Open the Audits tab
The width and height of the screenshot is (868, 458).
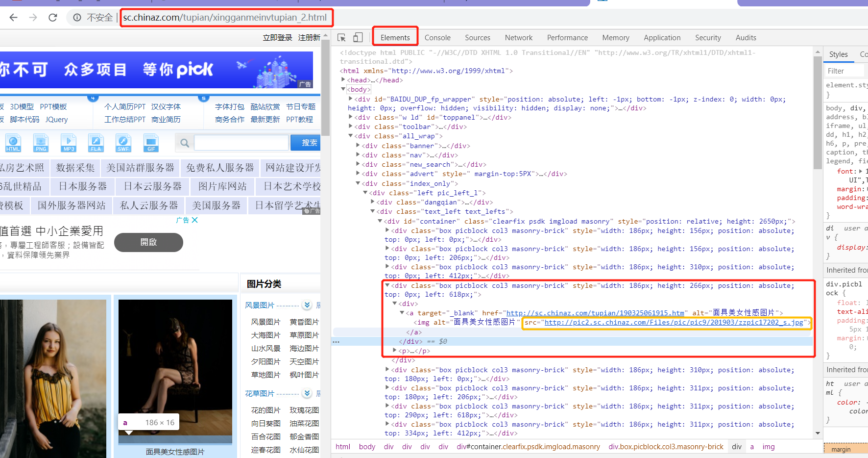(x=746, y=38)
